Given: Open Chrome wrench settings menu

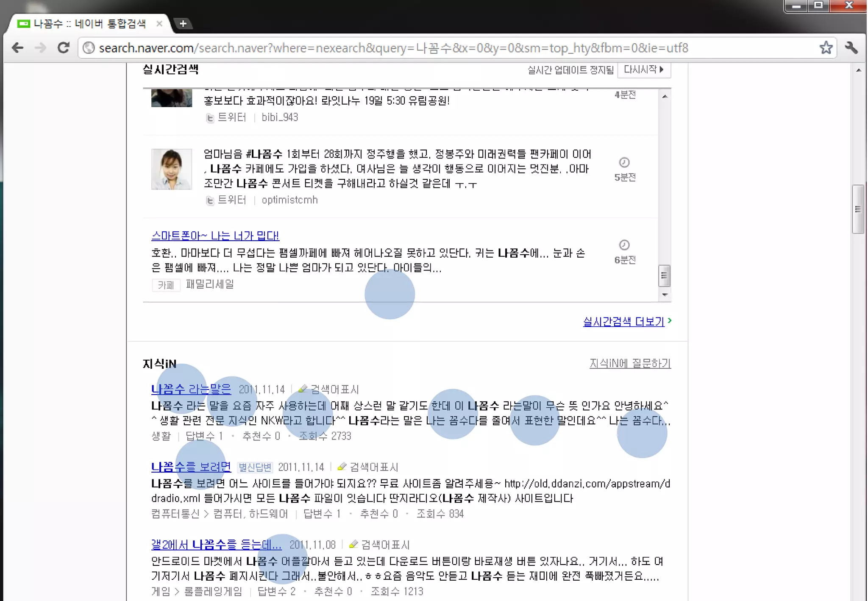Looking at the screenshot, I should point(851,48).
